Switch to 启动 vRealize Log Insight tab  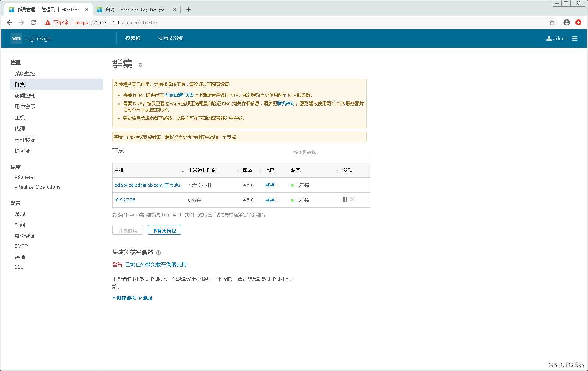[135, 10]
